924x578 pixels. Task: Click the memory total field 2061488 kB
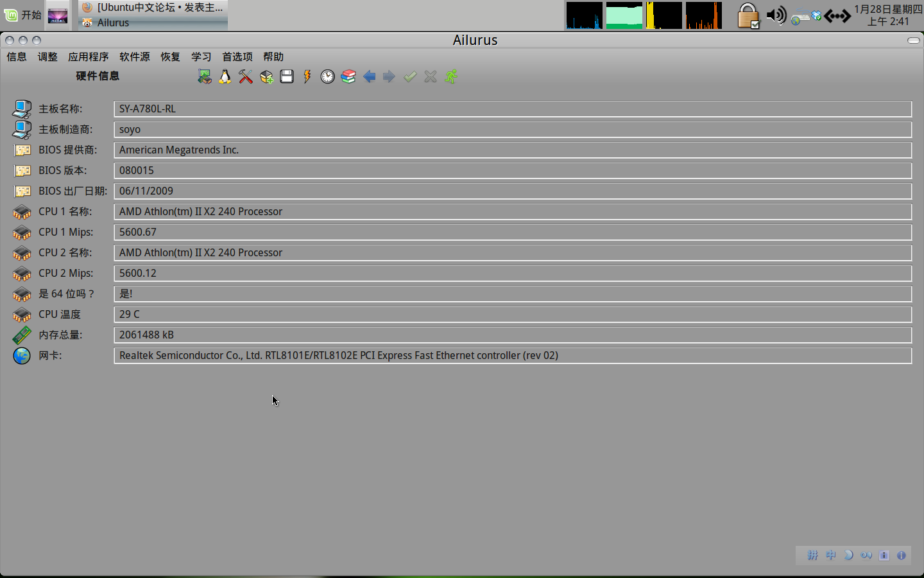coord(513,335)
